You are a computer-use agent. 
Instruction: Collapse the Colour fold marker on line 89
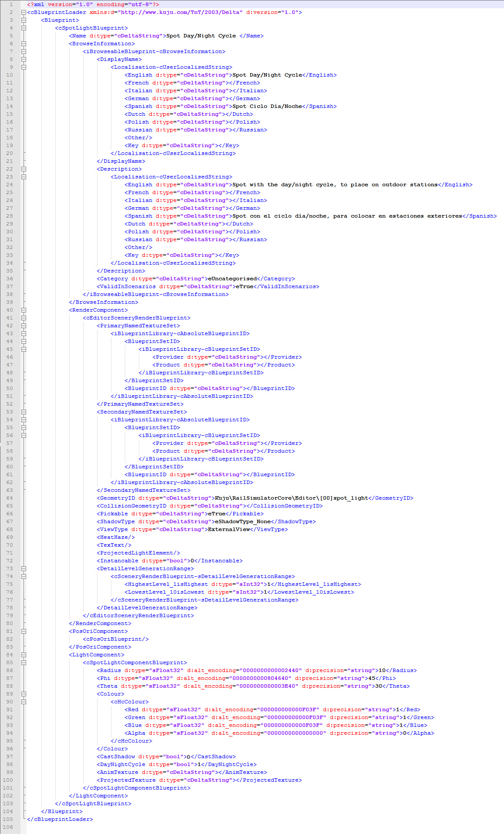(x=24, y=694)
